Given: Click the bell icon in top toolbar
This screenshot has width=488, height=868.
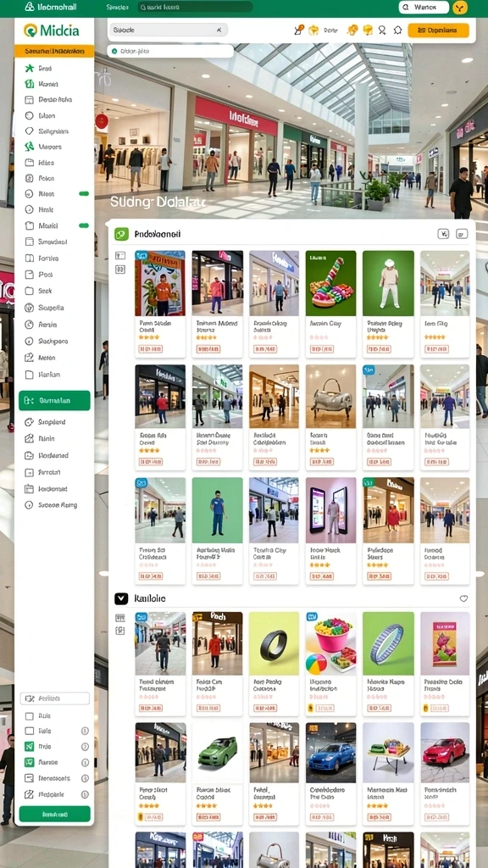Looking at the screenshot, I should pyautogui.click(x=398, y=30).
